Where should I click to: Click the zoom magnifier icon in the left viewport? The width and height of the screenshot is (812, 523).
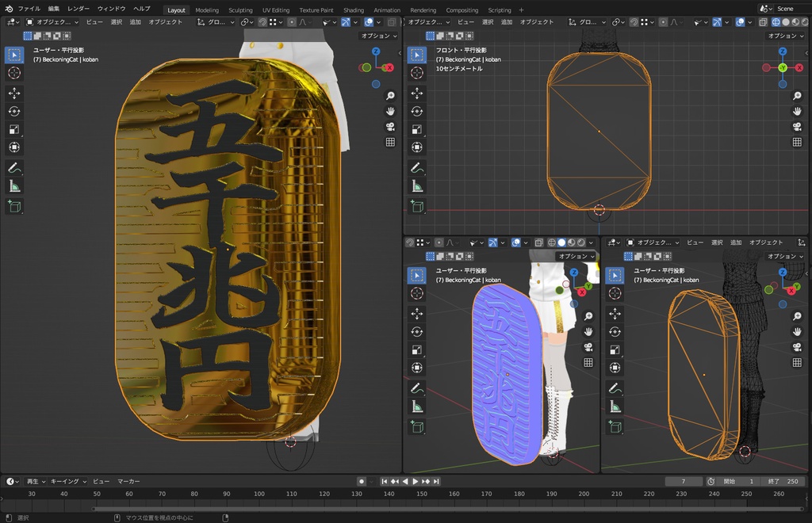tap(390, 96)
